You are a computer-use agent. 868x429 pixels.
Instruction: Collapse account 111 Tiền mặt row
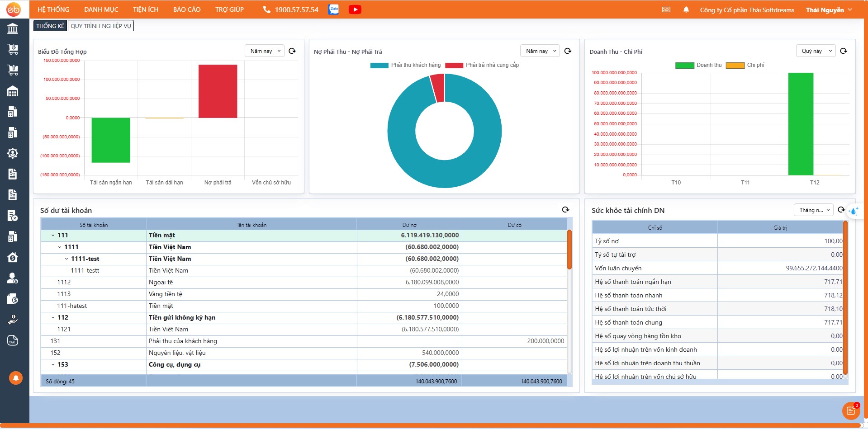tap(53, 236)
